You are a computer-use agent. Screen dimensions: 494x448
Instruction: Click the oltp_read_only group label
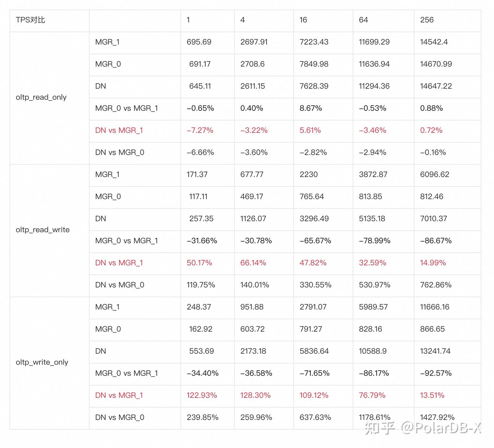coord(41,97)
